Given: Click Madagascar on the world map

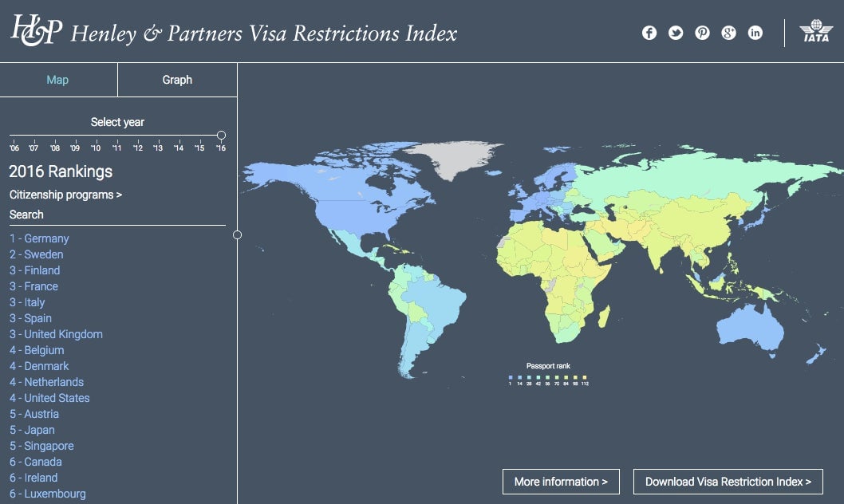Looking at the screenshot, I should click(605, 317).
